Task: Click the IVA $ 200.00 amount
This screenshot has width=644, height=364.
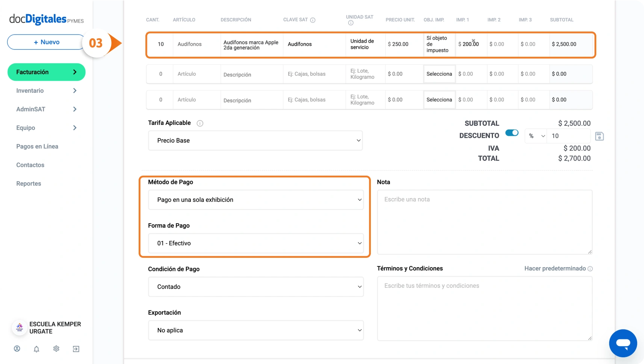Action: [577, 148]
